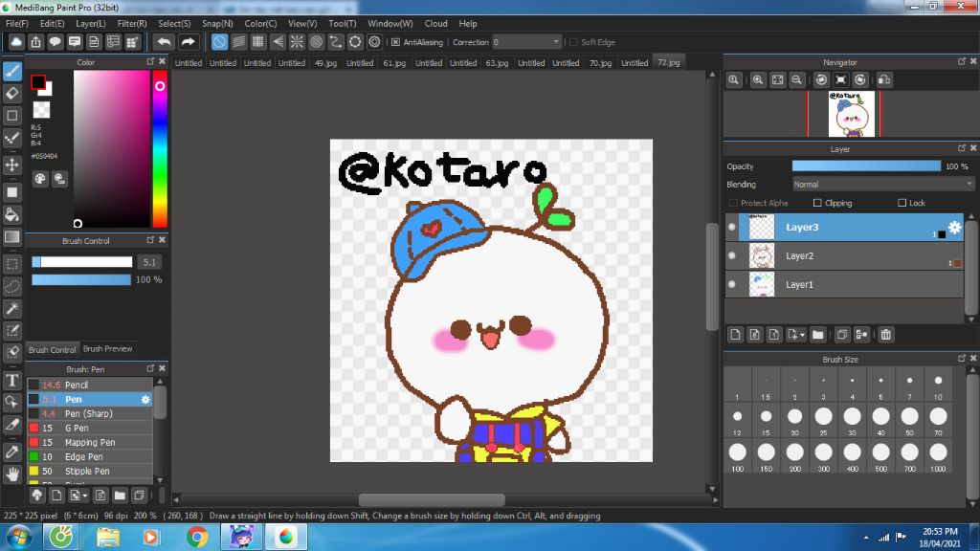Switch to the 72.jpg document tab
Image resolution: width=980 pixels, height=551 pixels.
(668, 62)
